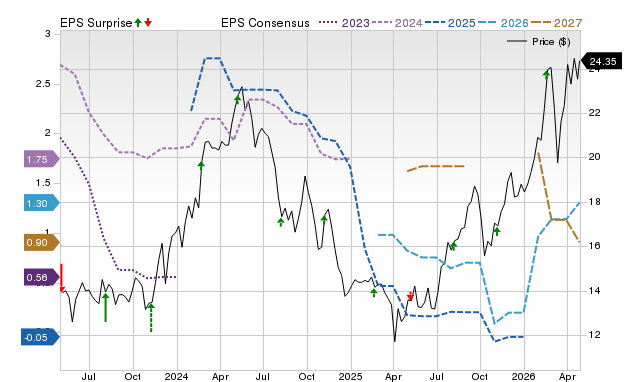Screen dimensions: 640x382
Task: Click the 2023 EPS consensus legend entry
Action: (344, 23)
